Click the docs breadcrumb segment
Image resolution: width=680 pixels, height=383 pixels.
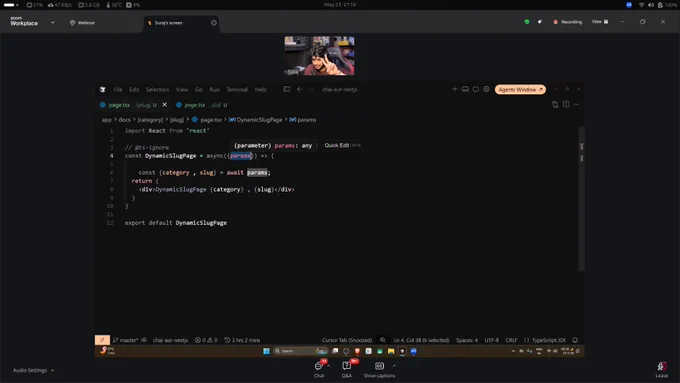pyautogui.click(x=124, y=120)
